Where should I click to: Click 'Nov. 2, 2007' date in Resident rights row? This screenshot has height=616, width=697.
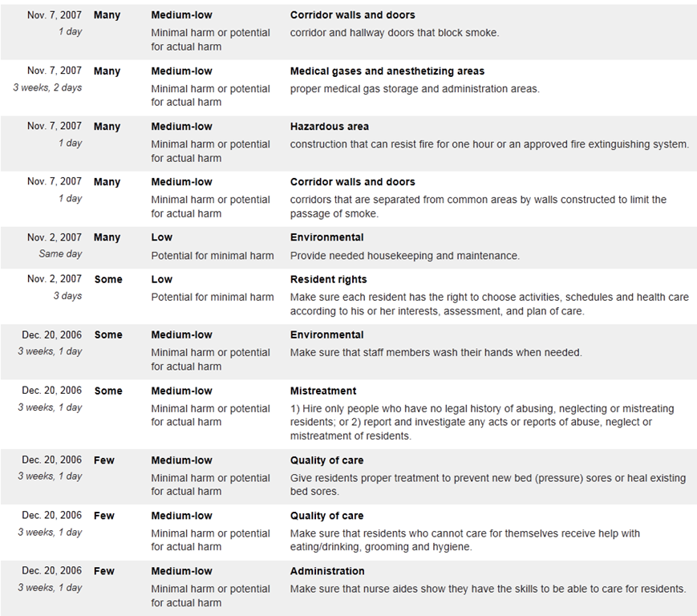click(55, 278)
